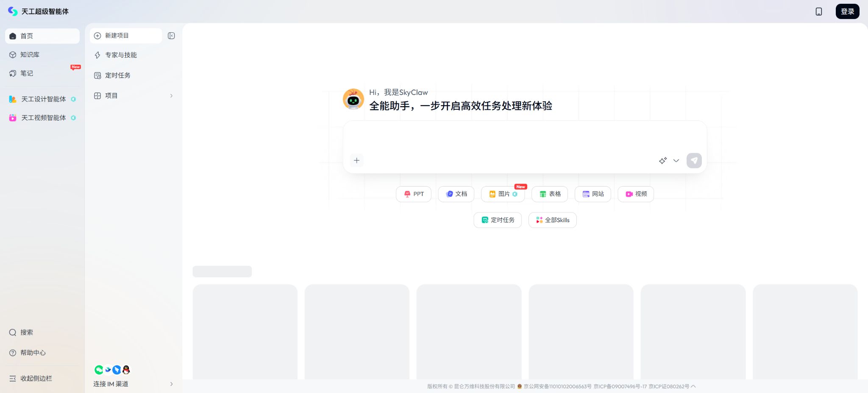Click the 天工视频智能体 pink icon
This screenshot has width=868, height=393.
13,118
